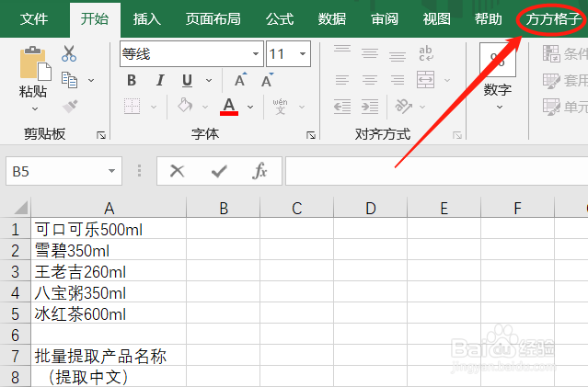588x387 pixels.
Task: Open clipboard pane launcher
Action: point(101,135)
